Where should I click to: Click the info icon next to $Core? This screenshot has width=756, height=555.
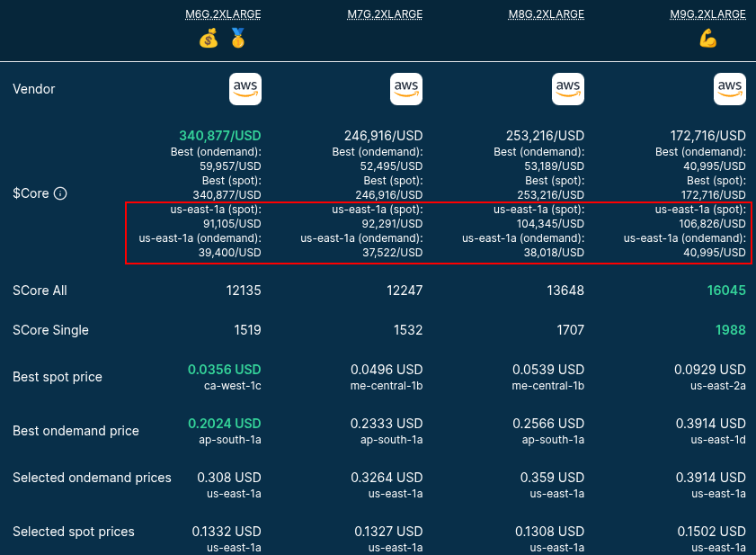[x=60, y=193]
